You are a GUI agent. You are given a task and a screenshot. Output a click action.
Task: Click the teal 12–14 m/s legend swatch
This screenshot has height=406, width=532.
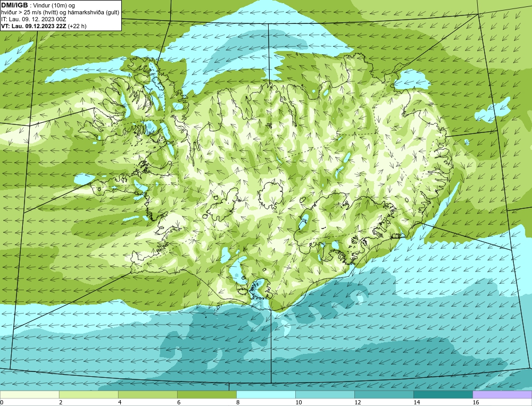(384, 394)
